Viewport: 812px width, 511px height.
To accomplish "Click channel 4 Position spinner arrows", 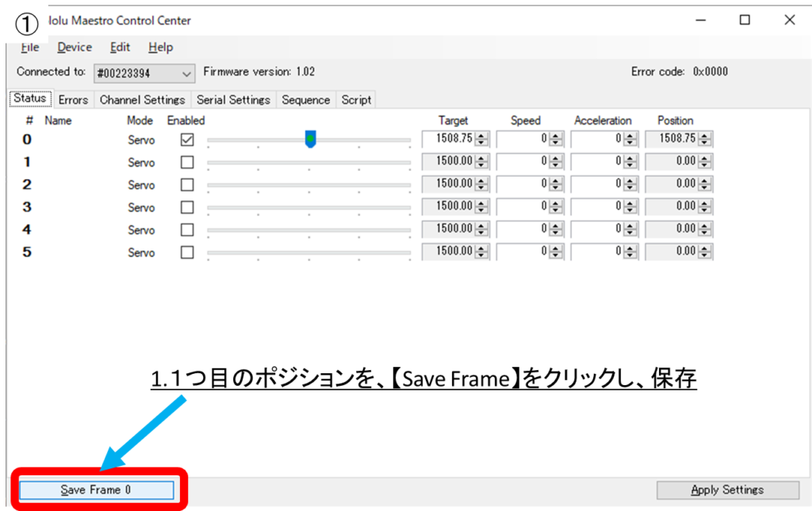I will tap(704, 229).
